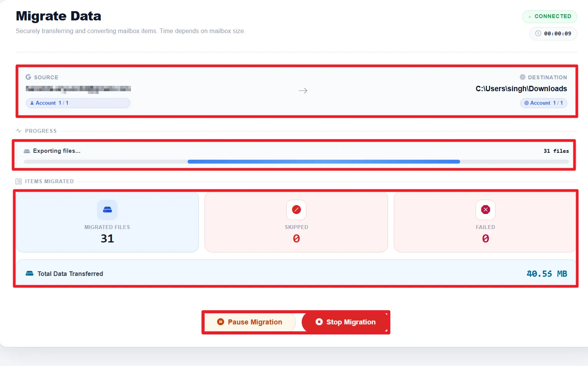Click the blue export progress bar
588x366 pixels.
324,162
